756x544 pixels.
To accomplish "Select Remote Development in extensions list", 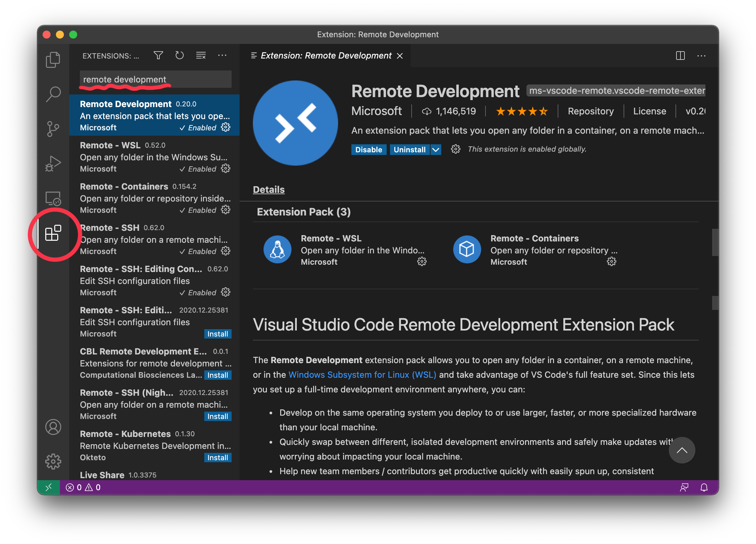I will [154, 115].
